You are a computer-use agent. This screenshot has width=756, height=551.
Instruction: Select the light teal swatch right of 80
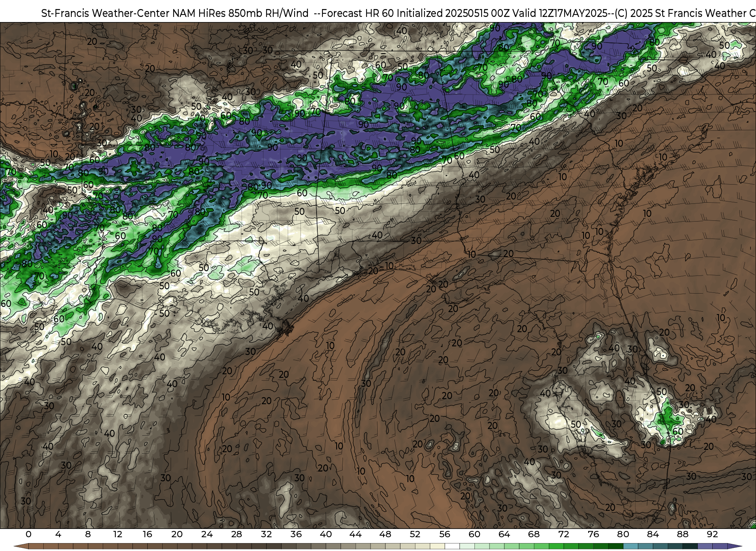point(630,546)
